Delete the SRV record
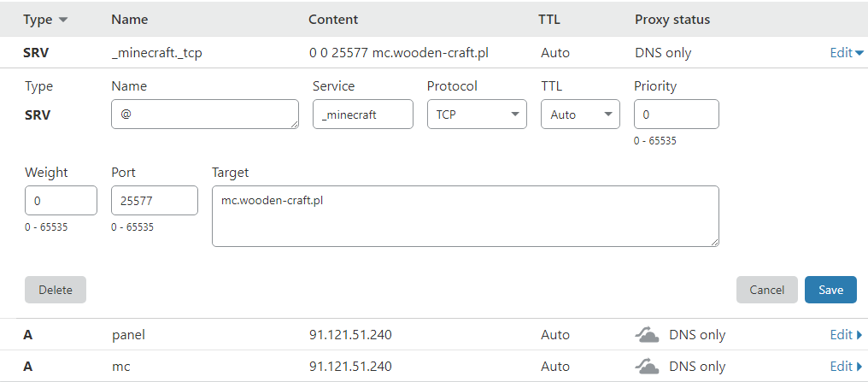 (x=56, y=290)
